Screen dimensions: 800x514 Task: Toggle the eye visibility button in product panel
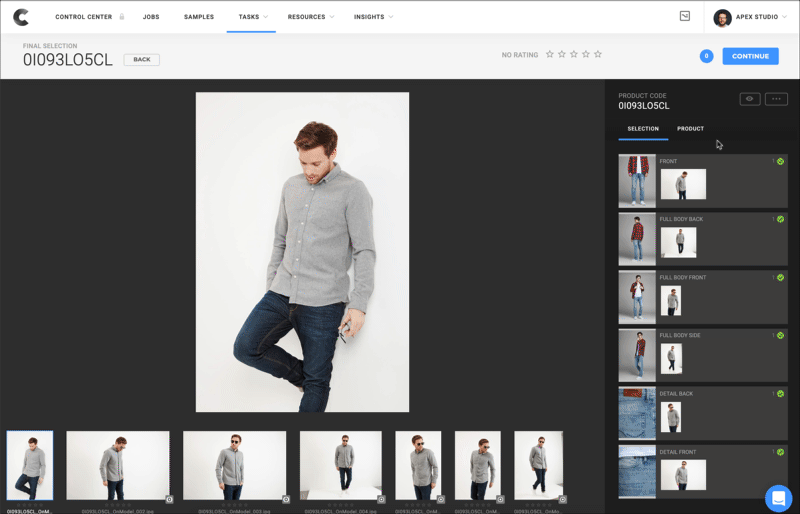[x=749, y=99]
